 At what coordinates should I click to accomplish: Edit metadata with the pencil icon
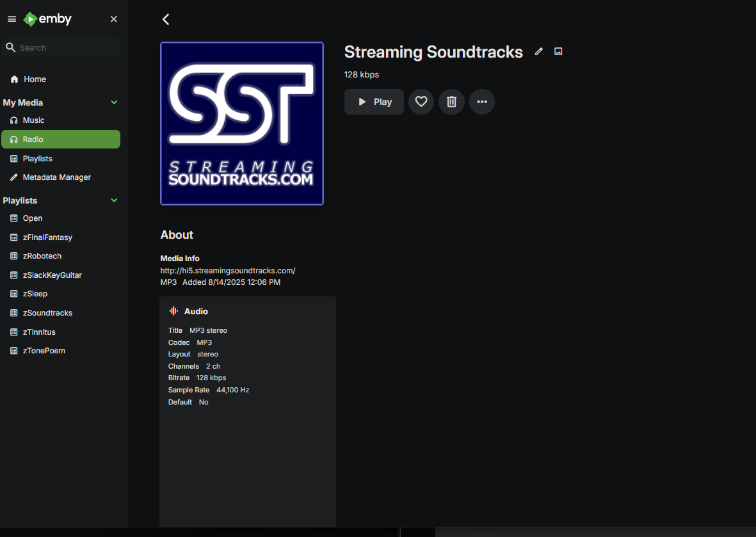click(x=538, y=52)
